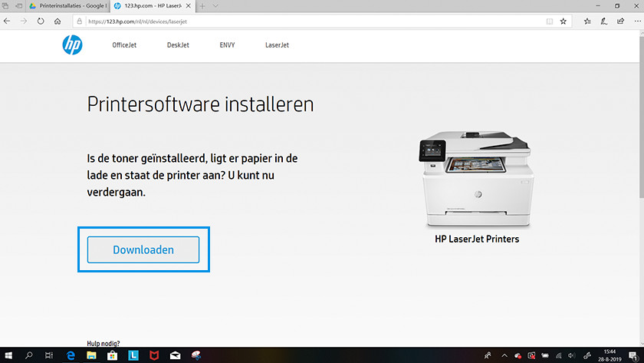Expand the tab preview chevron
The width and height of the screenshot is (644, 363).
pyautogui.click(x=215, y=5)
